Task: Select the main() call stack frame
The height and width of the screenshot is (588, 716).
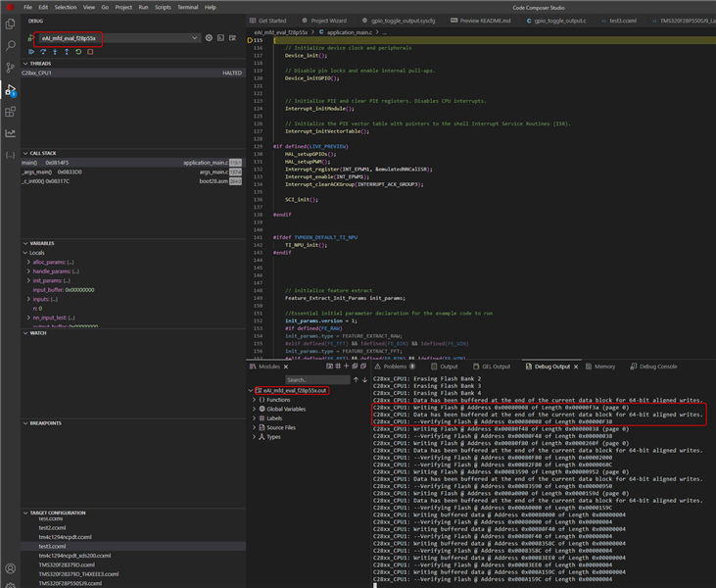Action: click(29, 163)
